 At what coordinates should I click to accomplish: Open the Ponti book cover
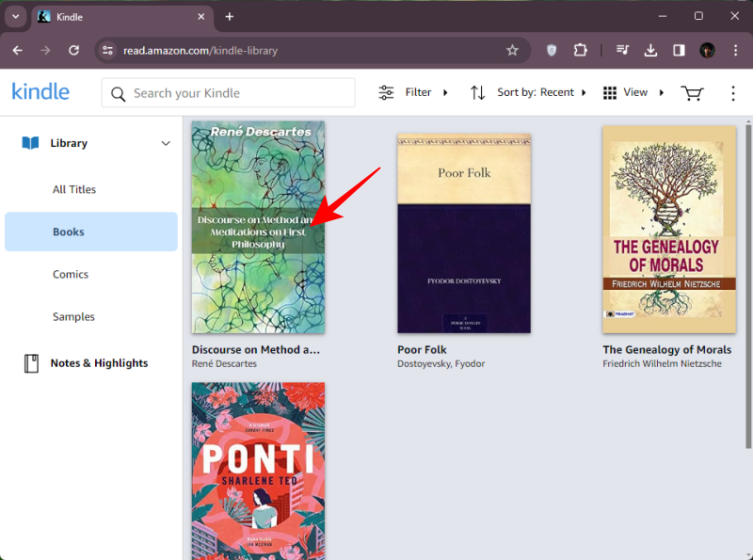pyautogui.click(x=258, y=472)
